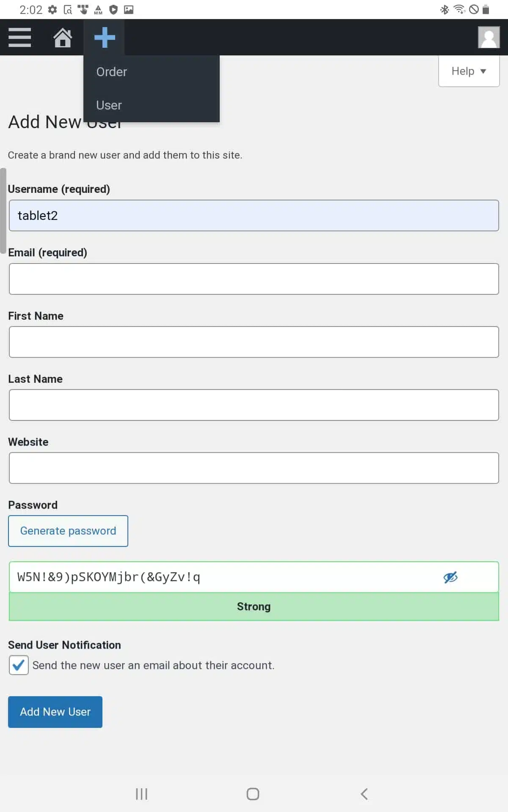The width and height of the screenshot is (508, 812).
Task: Select the Last Name text box
Action: [254, 405]
